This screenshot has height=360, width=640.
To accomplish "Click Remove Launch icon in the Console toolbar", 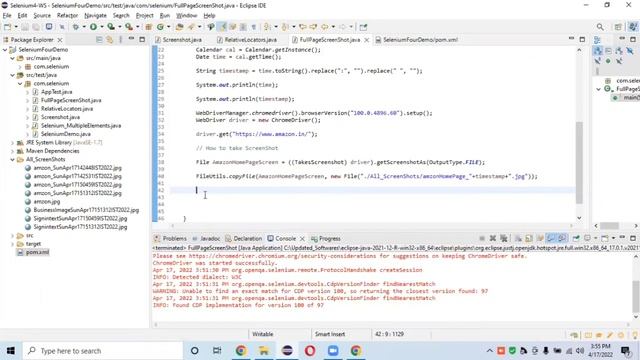I will [x=493, y=238].
